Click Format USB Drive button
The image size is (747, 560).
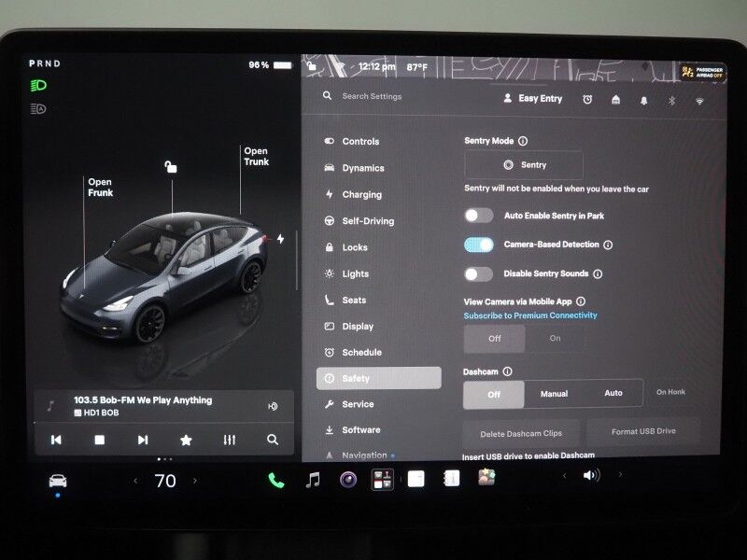pos(643,431)
